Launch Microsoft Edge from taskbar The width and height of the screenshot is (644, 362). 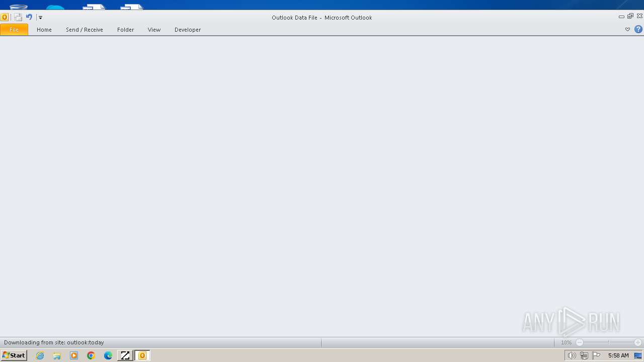108,355
